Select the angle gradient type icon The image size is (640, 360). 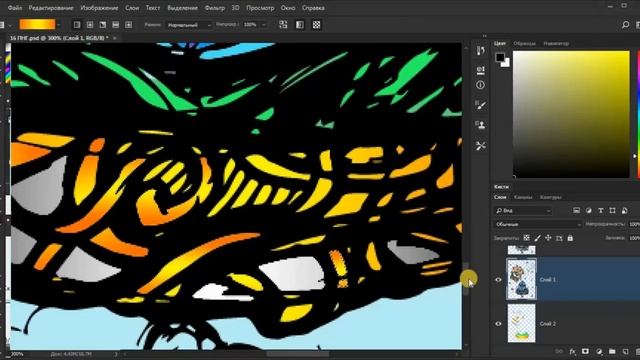102,25
